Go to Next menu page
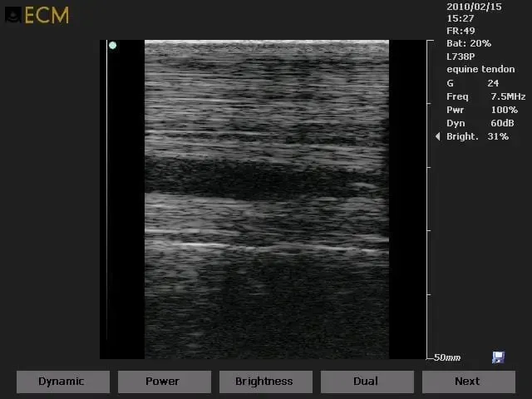This screenshot has height=399, width=532. click(469, 382)
